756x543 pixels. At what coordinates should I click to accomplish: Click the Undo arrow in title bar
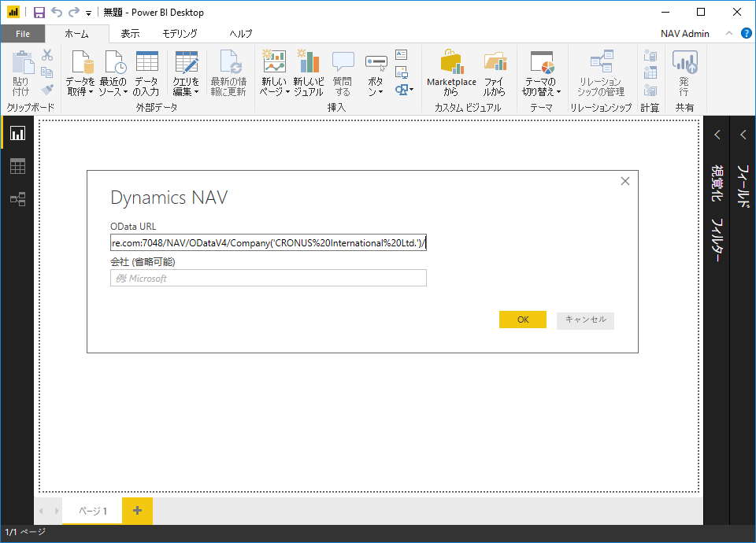(x=57, y=12)
